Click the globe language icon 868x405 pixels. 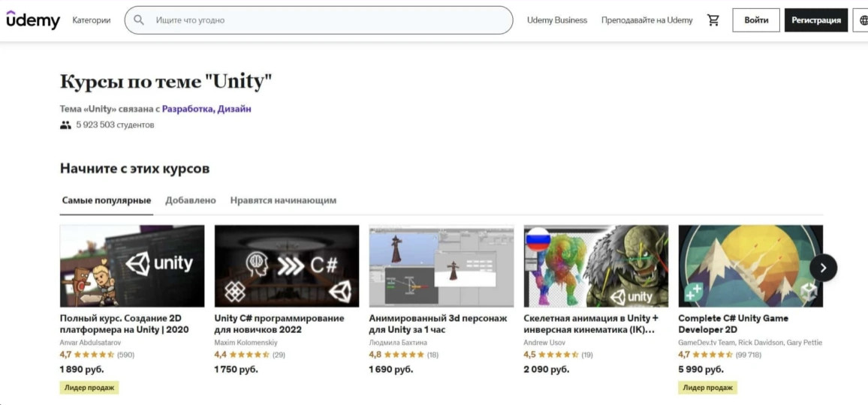[x=863, y=20]
